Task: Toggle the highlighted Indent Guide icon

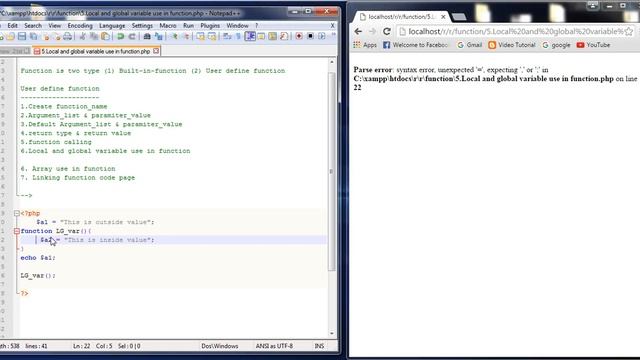Action: coord(250,37)
